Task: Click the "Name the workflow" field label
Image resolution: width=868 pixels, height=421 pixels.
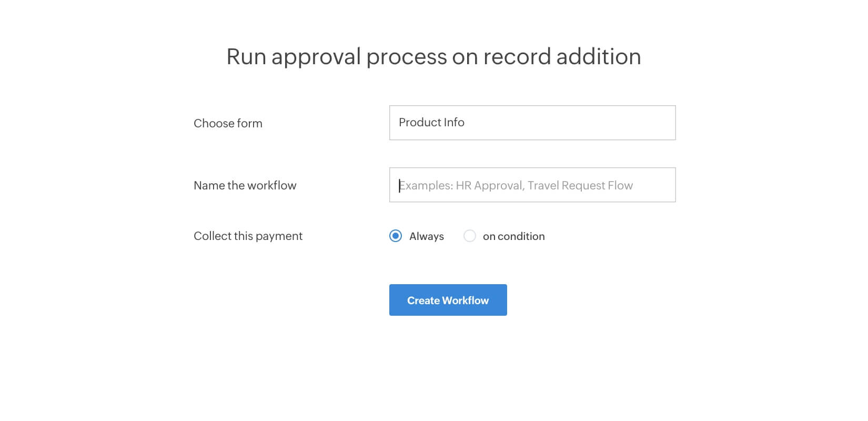Action: click(x=245, y=185)
